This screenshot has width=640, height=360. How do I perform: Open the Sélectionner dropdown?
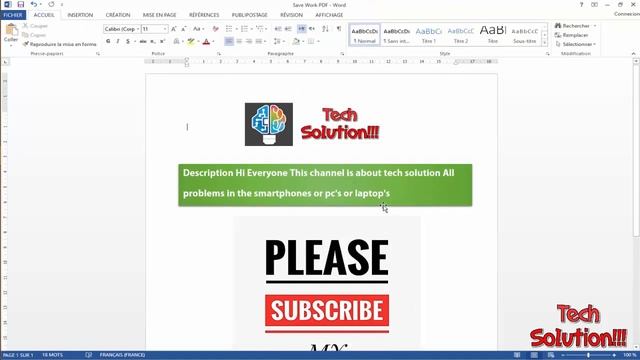pyautogui.click(x=576, y=44)
